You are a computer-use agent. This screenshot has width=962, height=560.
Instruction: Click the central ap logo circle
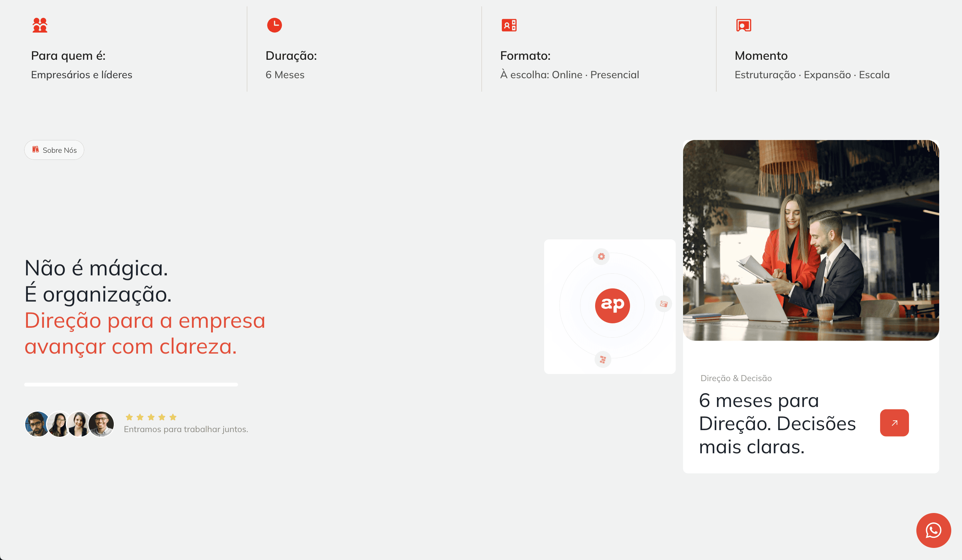tap(612, 306)
